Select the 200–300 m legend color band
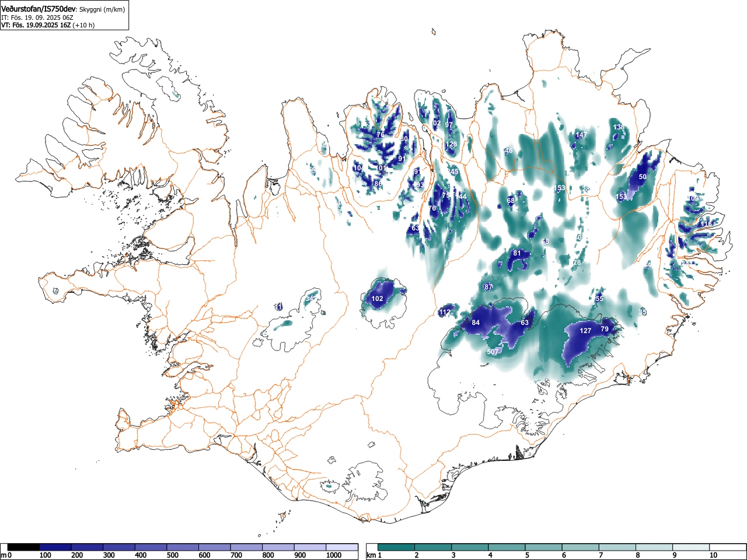Image resolution: width=747 pixels, height=560 pixels. [x=87, y=547]
